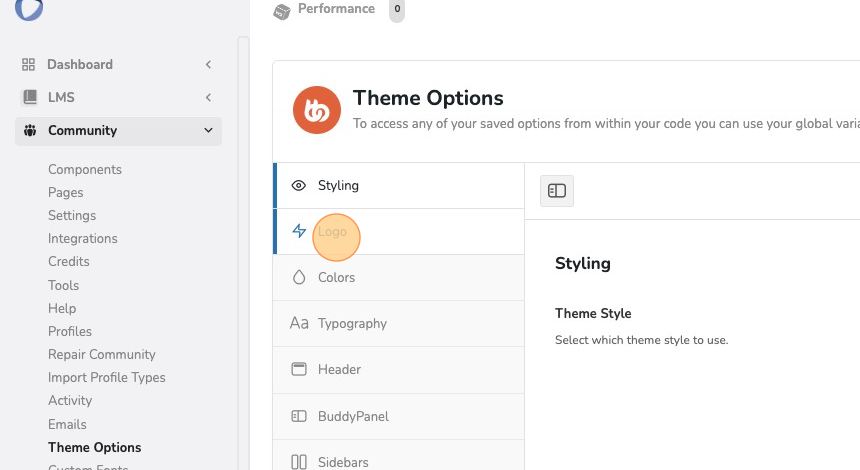Click the LMS menu label
Screen dimensions: 860x470
[61, 98]
